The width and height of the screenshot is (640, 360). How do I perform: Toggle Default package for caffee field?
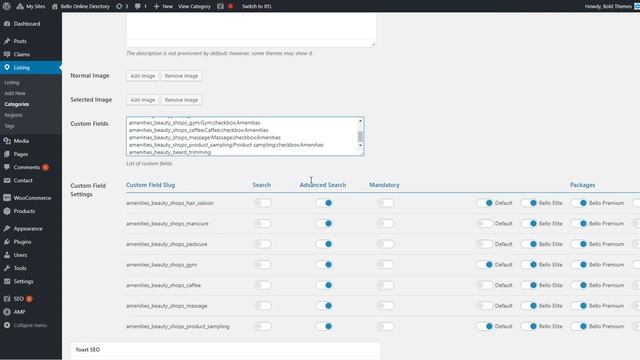pos(485,285)
